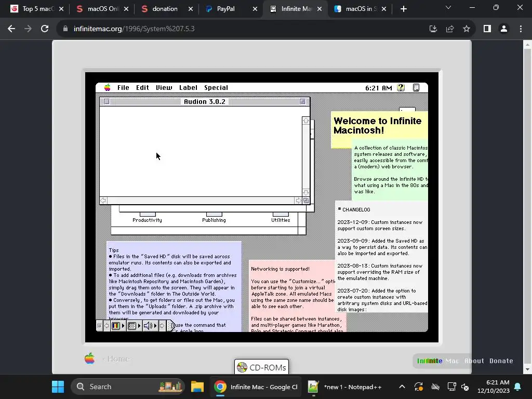
Task: Click the Balloon Help question mark icon
Action: click(401, 87)
